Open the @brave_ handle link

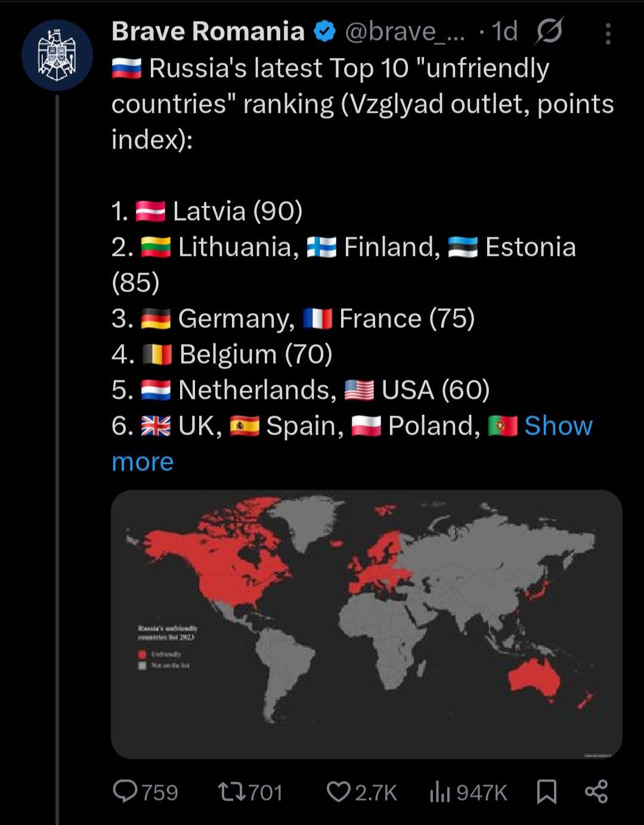(x=404, y=32)
